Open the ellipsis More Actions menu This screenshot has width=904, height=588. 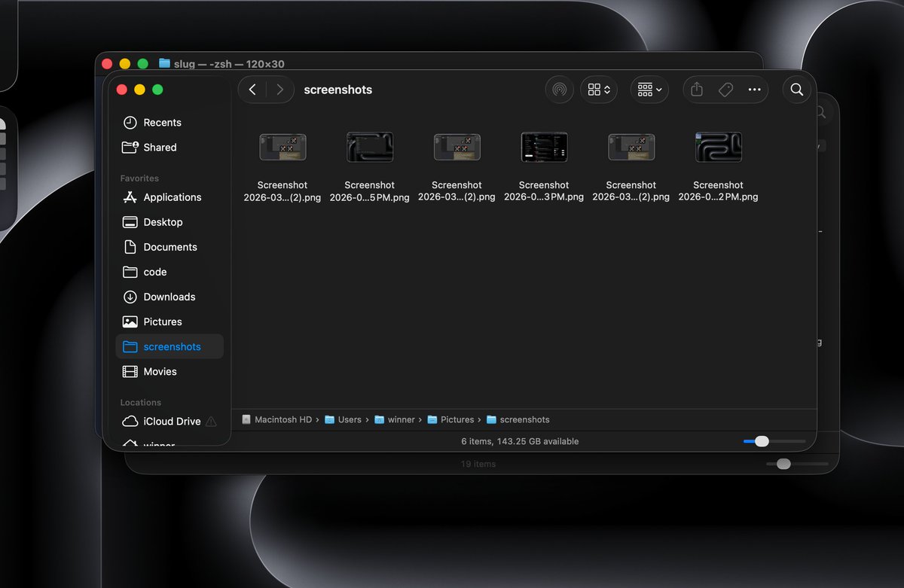click(754, 90)
